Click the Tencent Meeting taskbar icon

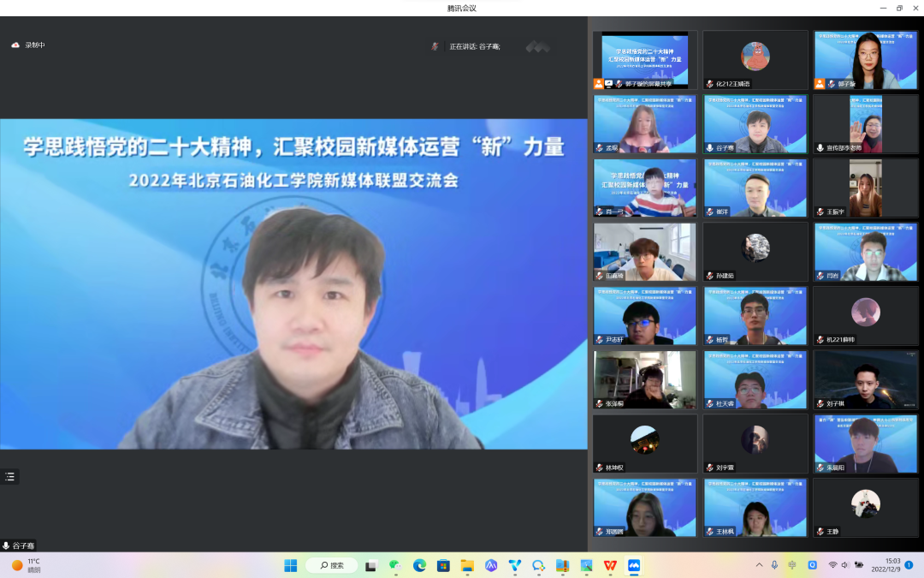[x=634, y=565]
